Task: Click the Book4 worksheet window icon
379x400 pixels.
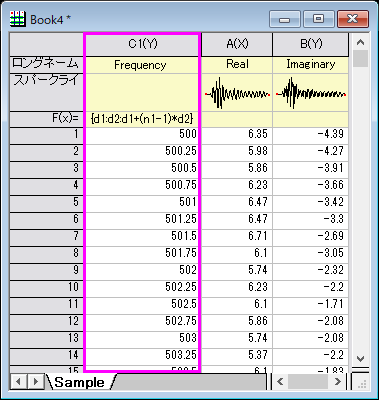Action: (17, 19)
